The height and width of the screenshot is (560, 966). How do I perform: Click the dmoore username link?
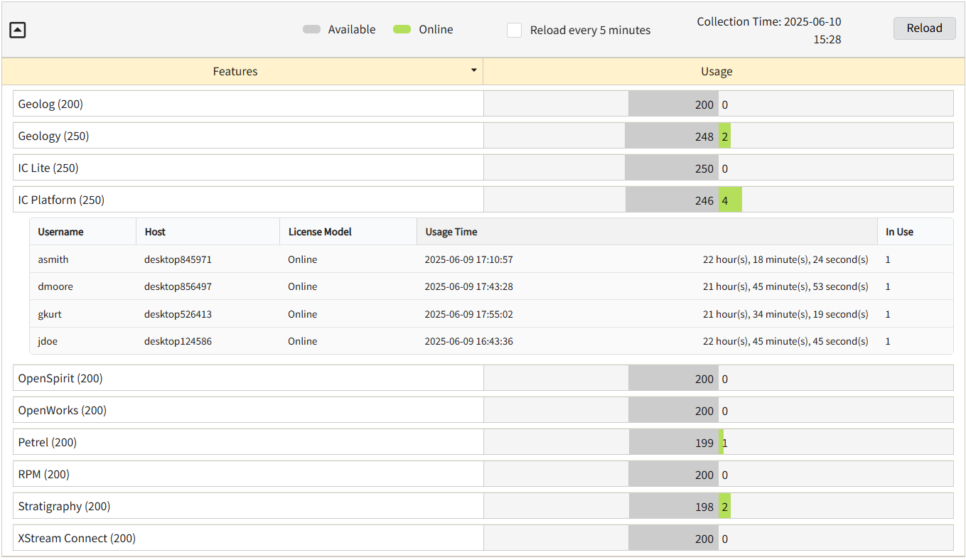[55, 286]
